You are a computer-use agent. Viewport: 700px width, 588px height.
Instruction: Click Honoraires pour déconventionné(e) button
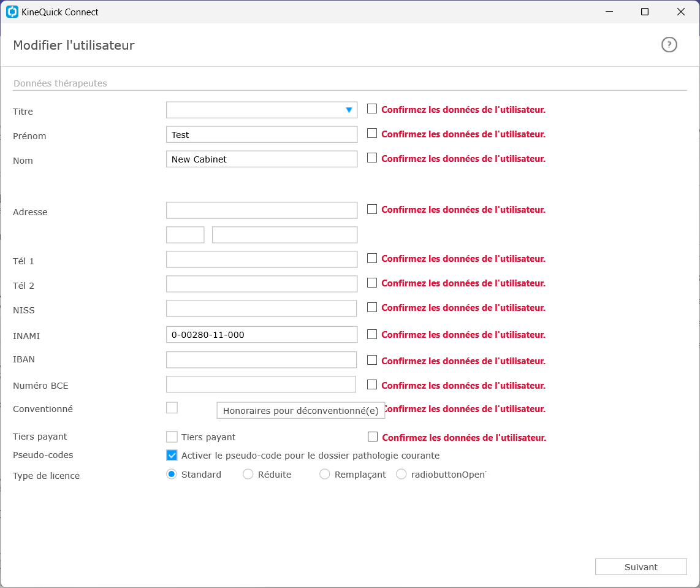pos(301,410)
